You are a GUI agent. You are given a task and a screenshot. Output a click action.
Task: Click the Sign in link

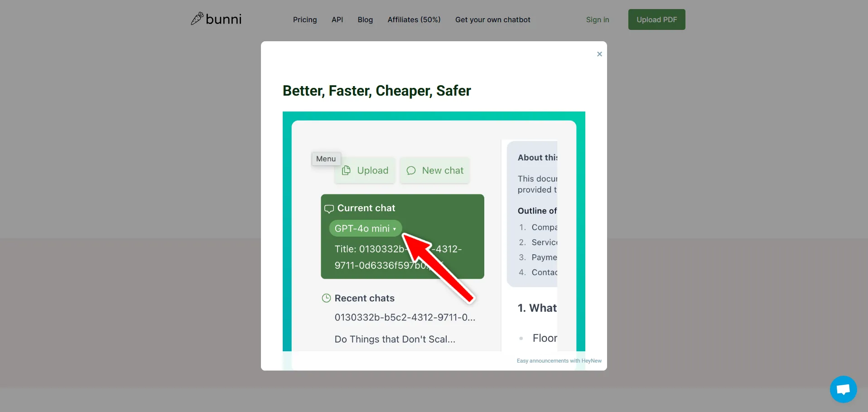click(x=597, y=19)
